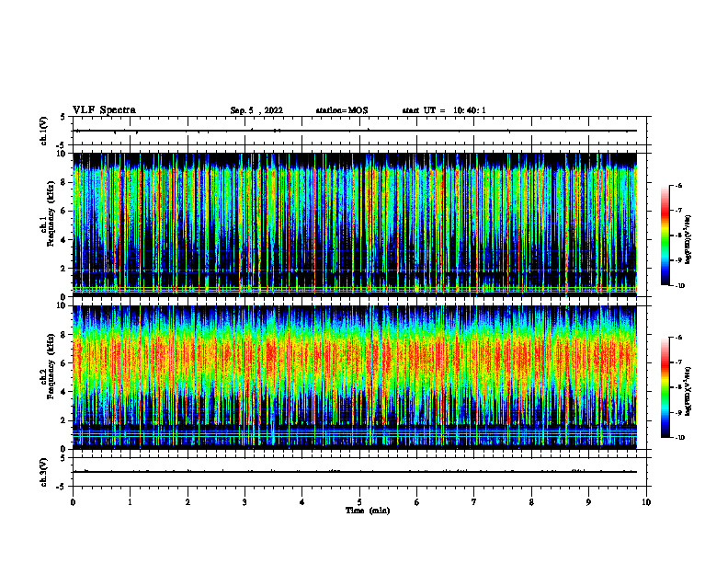The height and width of the screenshot is (563, 728).
Task: Select the ch.1 "Frequency (kHz)" axis label
Action: pos(50,213)
